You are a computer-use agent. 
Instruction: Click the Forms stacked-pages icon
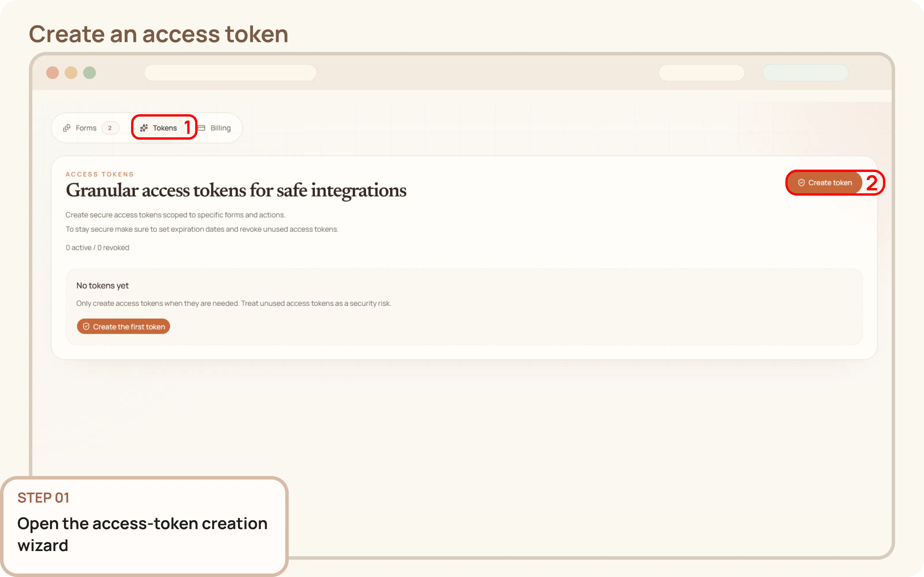click(67, 128)
